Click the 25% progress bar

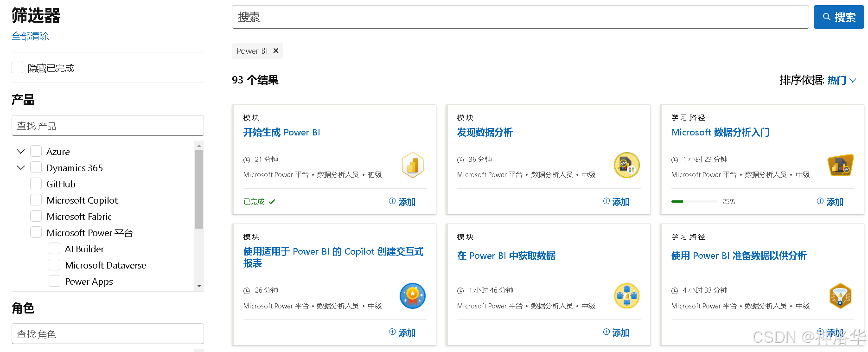pyautogui.click(x=695, y=201)
